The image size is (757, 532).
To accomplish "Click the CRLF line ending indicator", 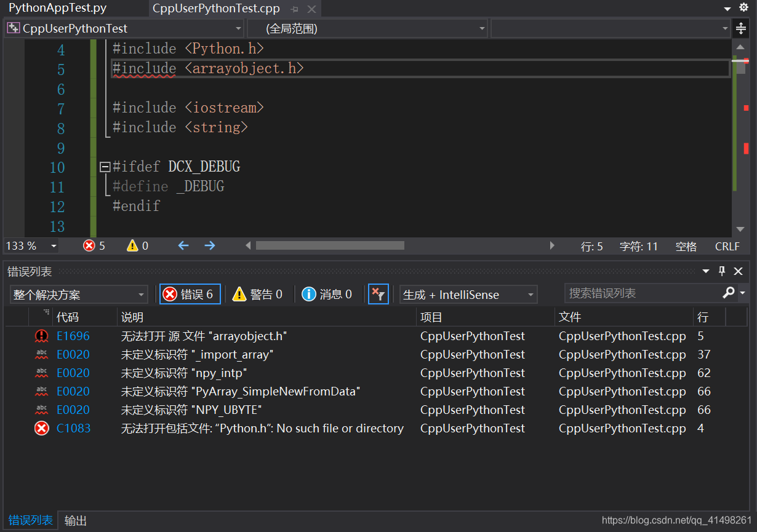I will [x=727, y=247].
